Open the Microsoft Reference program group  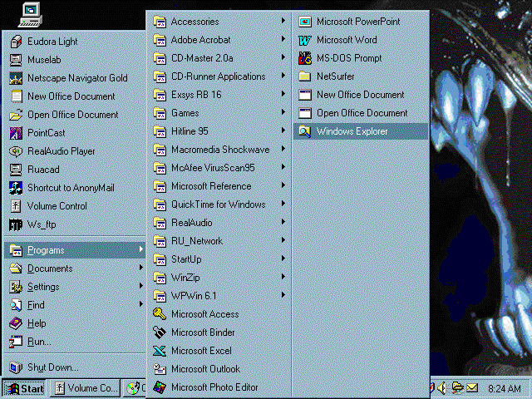point(219,186)
